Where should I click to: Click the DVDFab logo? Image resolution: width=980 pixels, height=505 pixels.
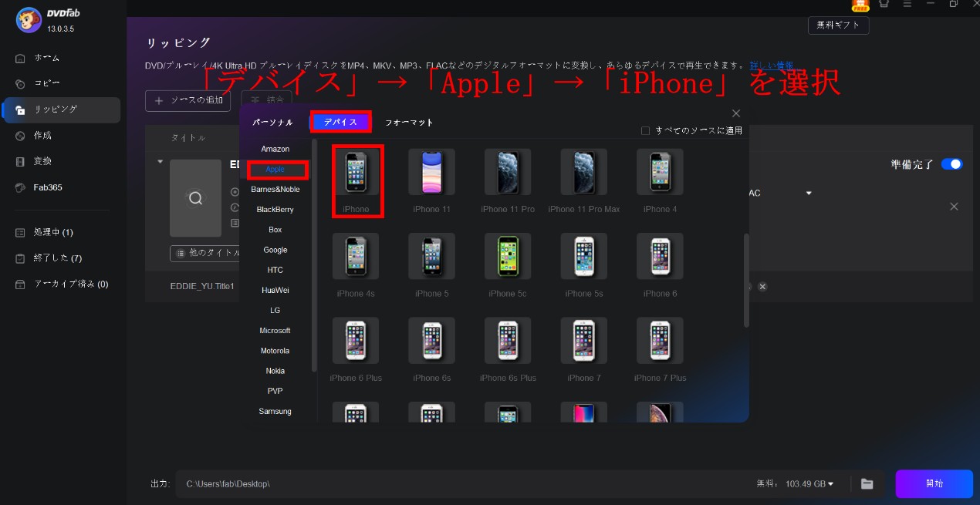coord(28,21)
